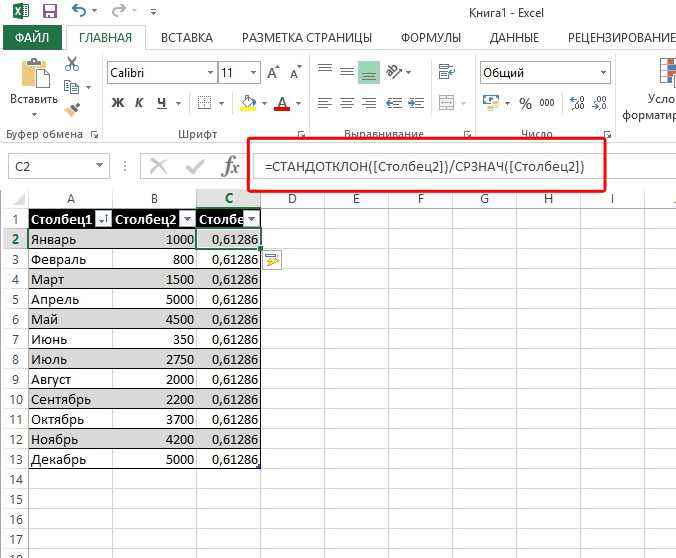Open the Общий number format dropdown
676x558 pixels.
coord(603,72)
